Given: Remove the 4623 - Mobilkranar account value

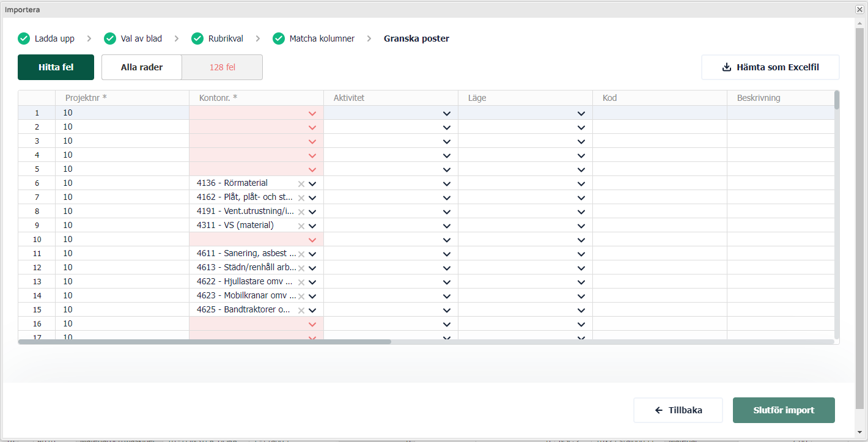Looking at the screenshot, I should [301, 297].
